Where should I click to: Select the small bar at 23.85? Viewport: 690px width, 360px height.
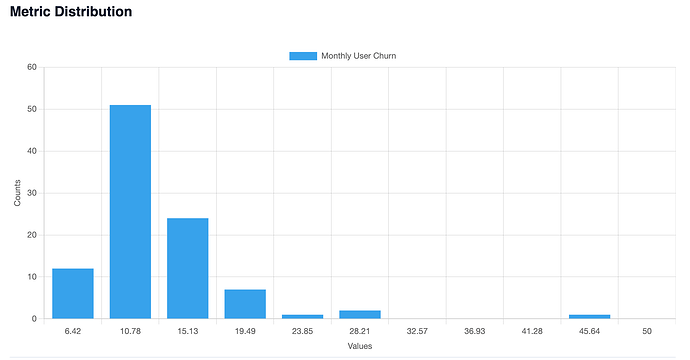point(302,316)
